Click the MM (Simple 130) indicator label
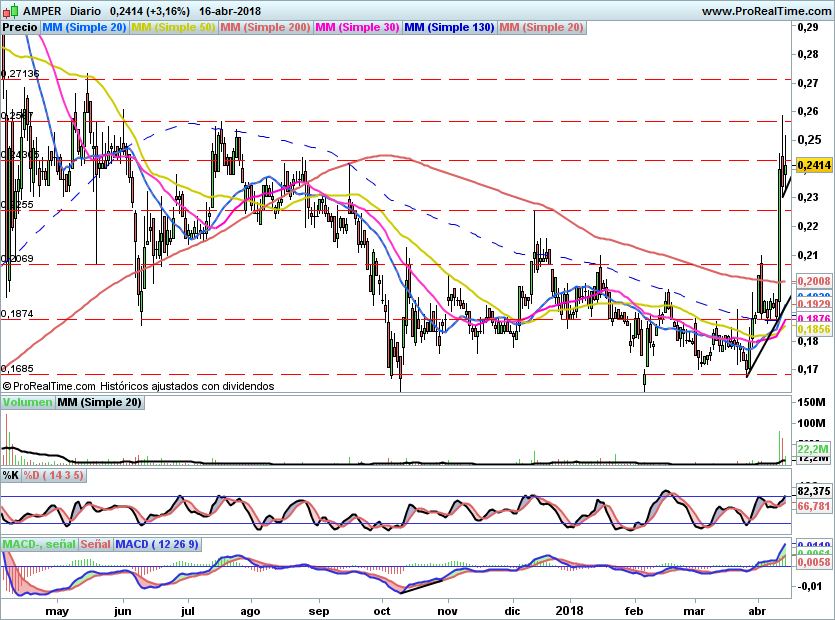This screenshot has width=835, height=620. coord(448,27)
